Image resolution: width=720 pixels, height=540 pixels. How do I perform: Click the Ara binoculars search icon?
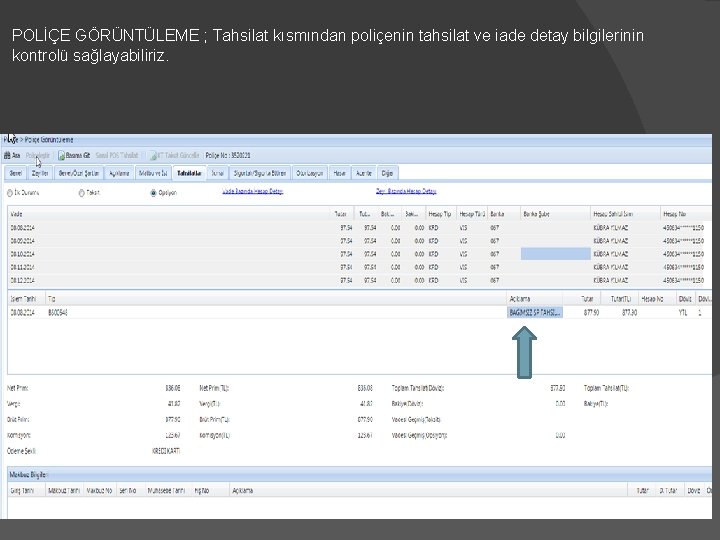click(x=7, y=156)
